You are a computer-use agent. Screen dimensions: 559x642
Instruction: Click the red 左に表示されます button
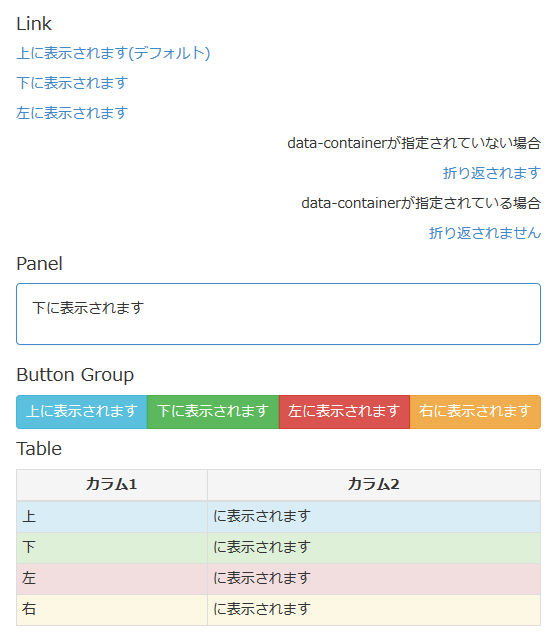(x=344, y=412)
